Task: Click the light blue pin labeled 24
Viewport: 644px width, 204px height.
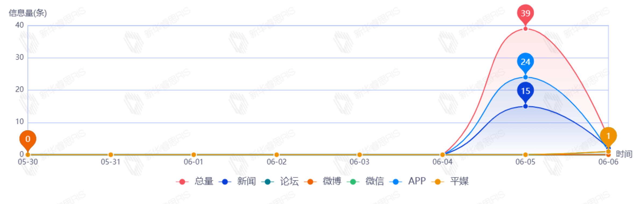Action: coord(525,62)
